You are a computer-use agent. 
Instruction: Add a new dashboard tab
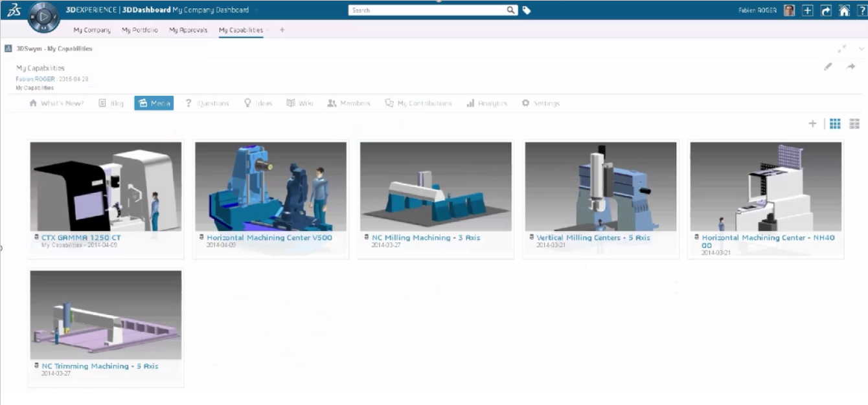pyautogui.click(x=282, y=30)
